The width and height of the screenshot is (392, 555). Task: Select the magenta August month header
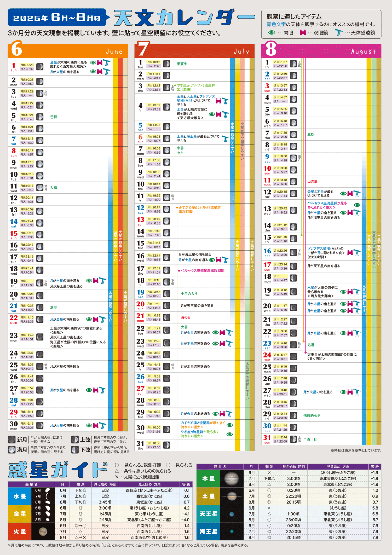321,50
